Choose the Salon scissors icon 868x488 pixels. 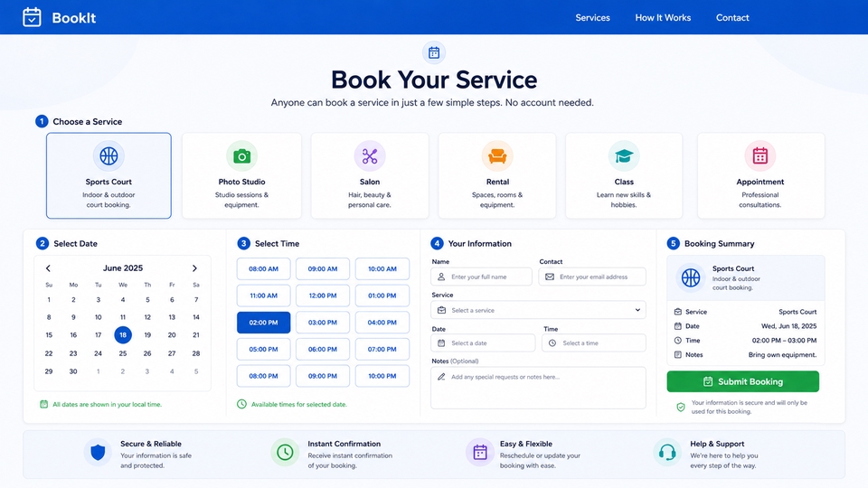click(x=370, y=156)
